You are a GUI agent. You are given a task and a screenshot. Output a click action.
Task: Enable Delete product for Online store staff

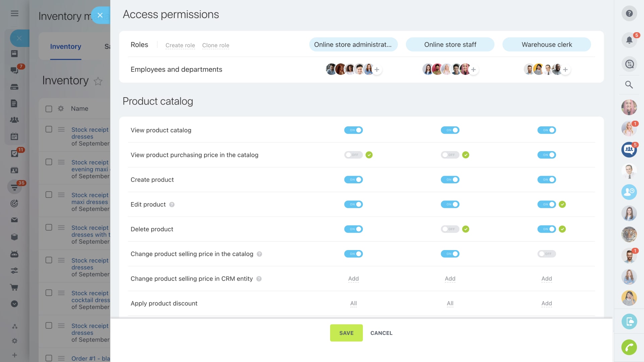[x=450, y=229]
